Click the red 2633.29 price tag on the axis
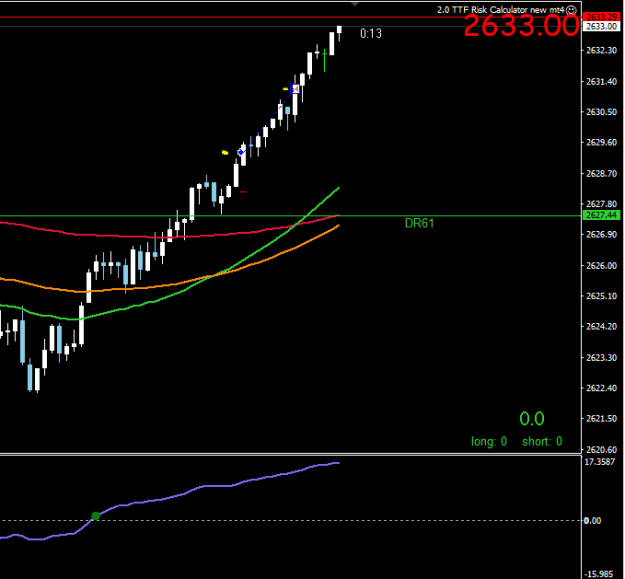Image resolution: width=625 pixels, height=579 pixels. pos(601,17)
